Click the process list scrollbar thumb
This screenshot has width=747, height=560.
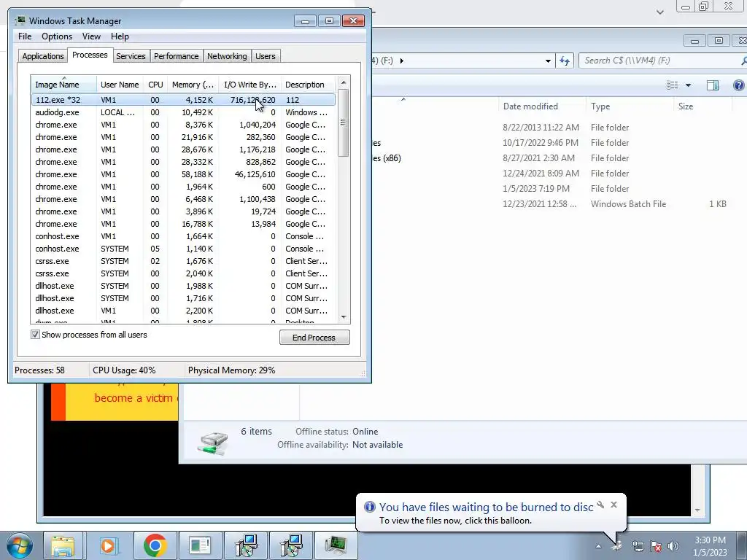344,122
